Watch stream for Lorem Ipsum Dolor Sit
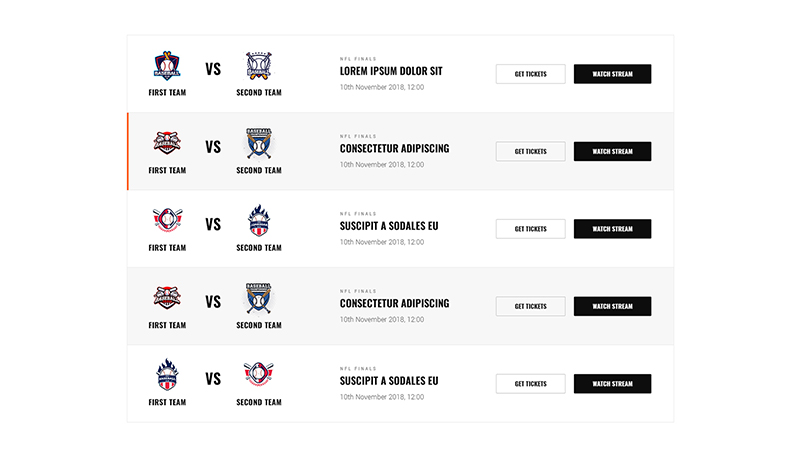The width and height of the screenshot is (800, 460). [x=612, y=74]
